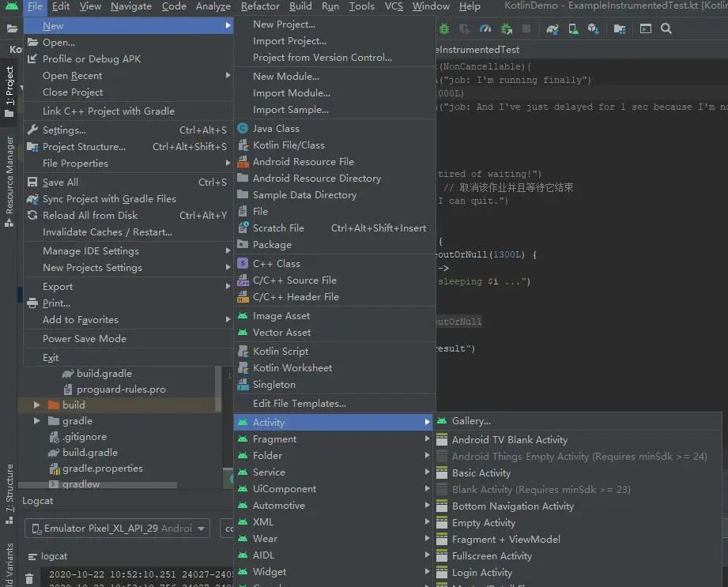Open Project Structure toolbar folder icon
Image resolution: width=728 pixels, height=587 pixels.
(620, 28)
